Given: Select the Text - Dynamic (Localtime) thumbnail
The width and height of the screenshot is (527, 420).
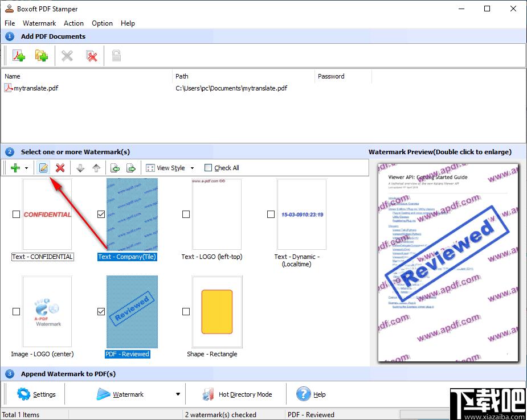Looking at the screenshot, I should point(302,214).
